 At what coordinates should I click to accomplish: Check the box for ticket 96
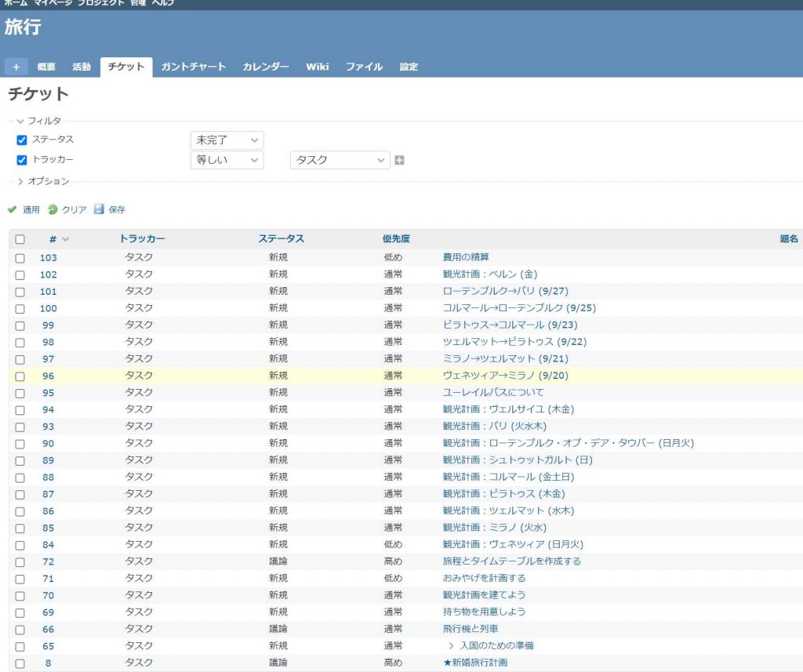(x=20, y=376)
